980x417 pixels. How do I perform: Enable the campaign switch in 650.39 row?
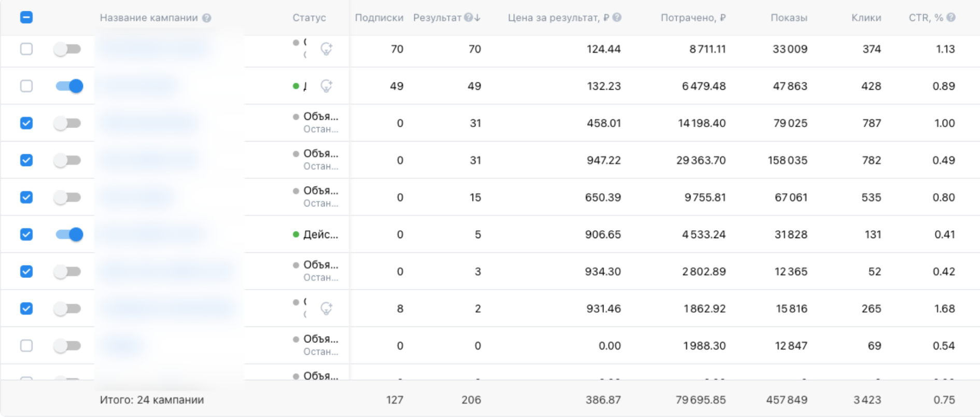[68, 198]
